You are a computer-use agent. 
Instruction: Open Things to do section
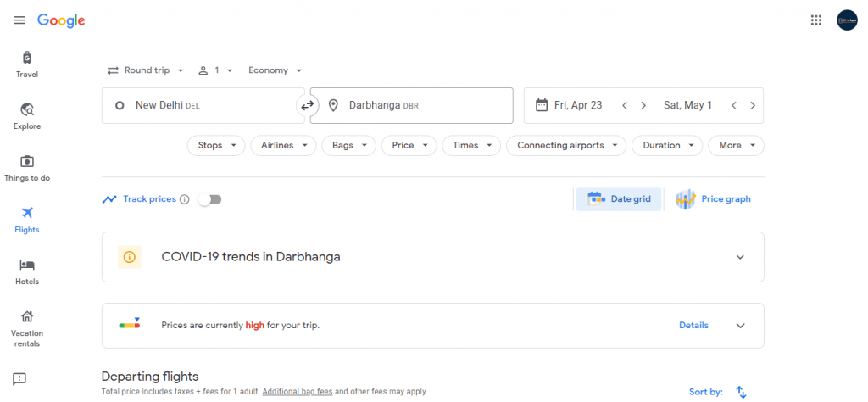click(27, 169)
